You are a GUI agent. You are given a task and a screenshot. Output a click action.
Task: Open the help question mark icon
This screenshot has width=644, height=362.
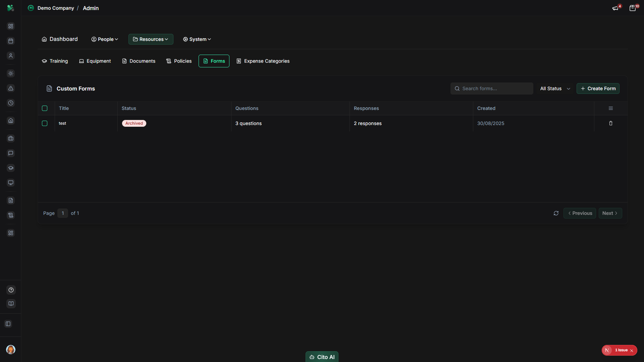(x=11, y=290)
